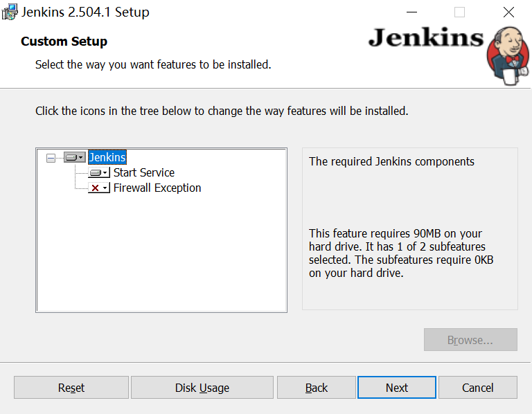Close the setup window
Image resolution: width=532 pixels, height=414 pixels.
tap(508, 12)
